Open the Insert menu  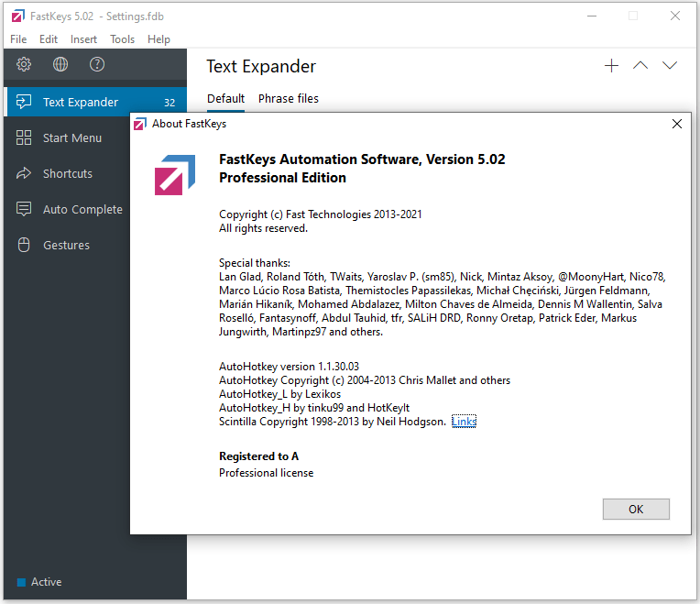(83, 39)
